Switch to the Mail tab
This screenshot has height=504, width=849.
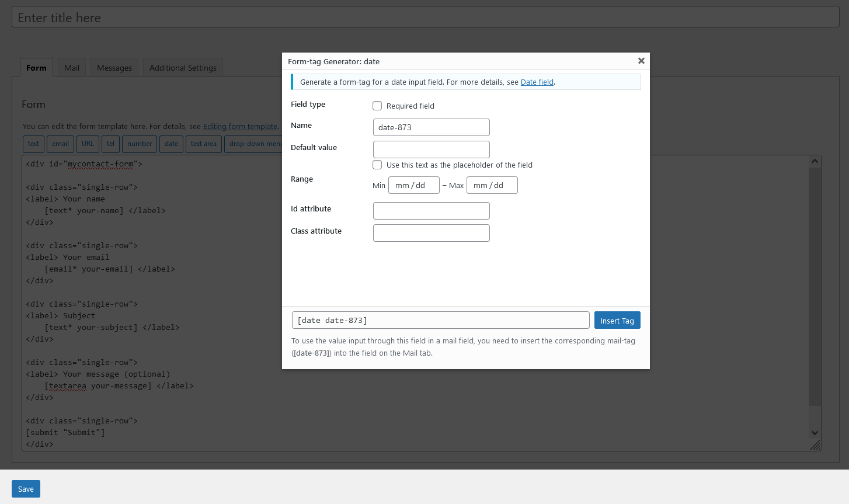72,68
